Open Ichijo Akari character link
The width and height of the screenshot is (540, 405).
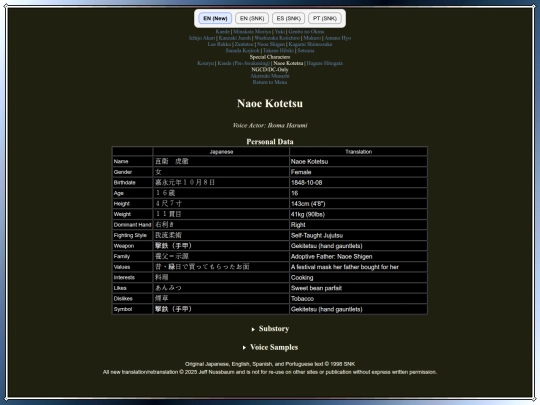202,38
